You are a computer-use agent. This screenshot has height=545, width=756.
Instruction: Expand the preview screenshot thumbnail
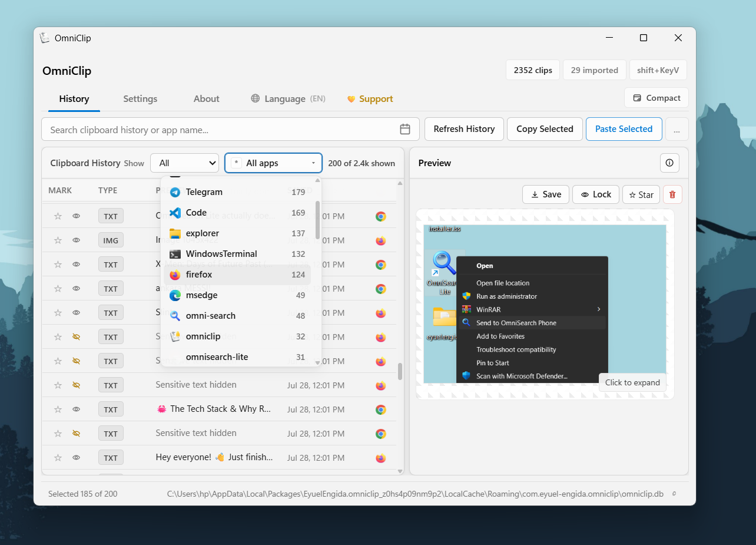(x=545, y=304)
